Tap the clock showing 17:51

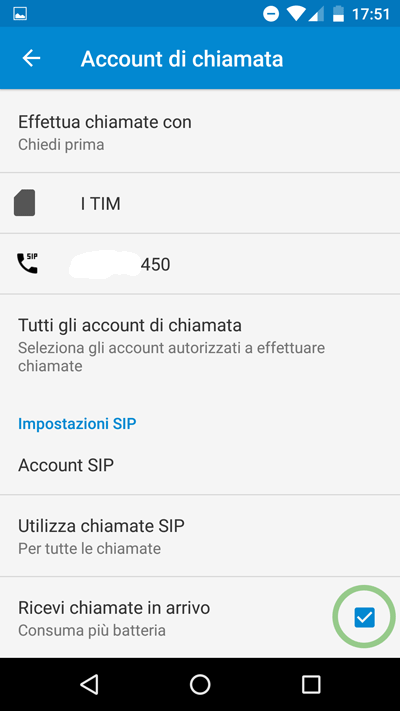pos(371,14)
